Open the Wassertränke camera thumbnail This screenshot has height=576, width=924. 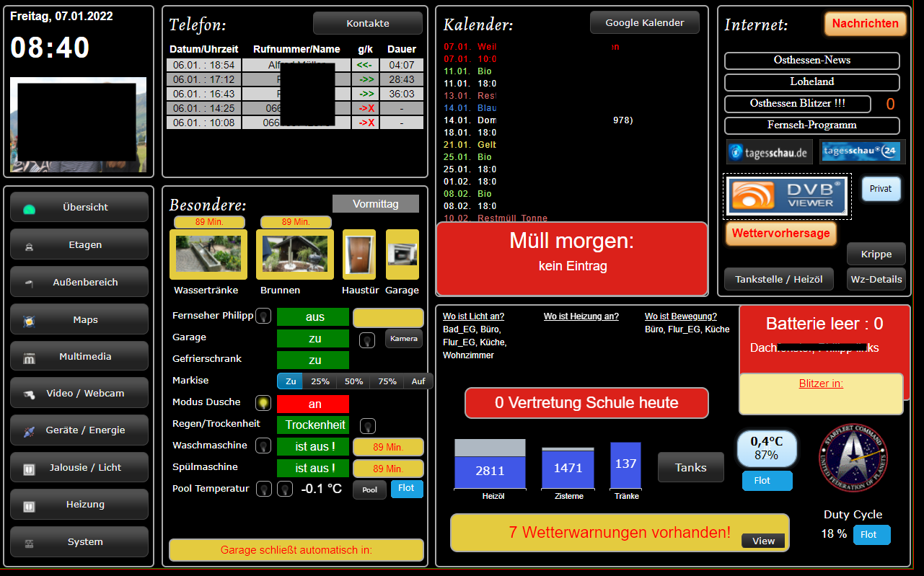click(208, 254)
